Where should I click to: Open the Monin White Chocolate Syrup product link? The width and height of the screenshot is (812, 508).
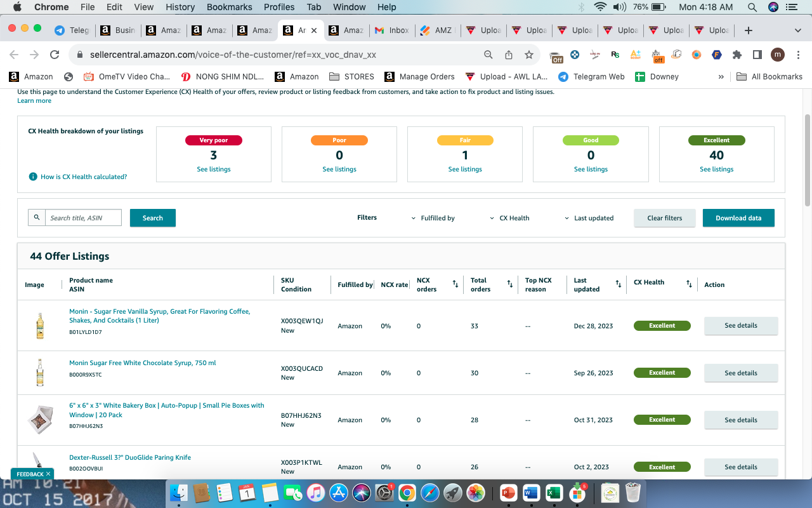click(143, 363)
